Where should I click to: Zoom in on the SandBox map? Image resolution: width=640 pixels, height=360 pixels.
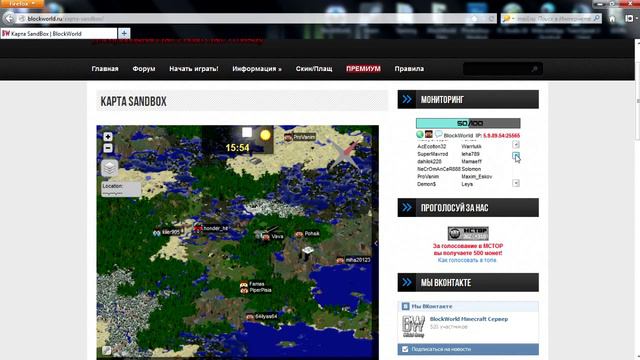[108, 136]
